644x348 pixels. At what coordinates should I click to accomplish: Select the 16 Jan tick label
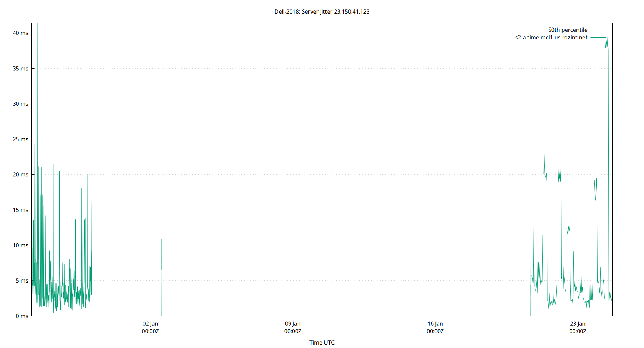pyautogui.click(x=436, y=323)
